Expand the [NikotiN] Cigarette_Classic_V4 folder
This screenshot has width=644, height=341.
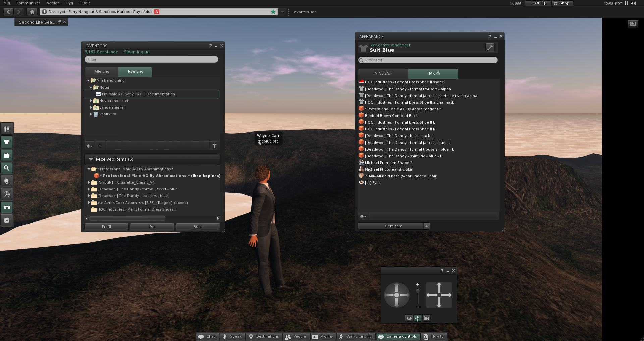[89, 182]
